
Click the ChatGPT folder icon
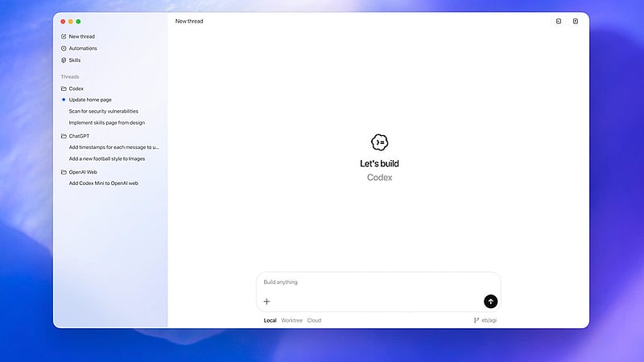point(64,136)
